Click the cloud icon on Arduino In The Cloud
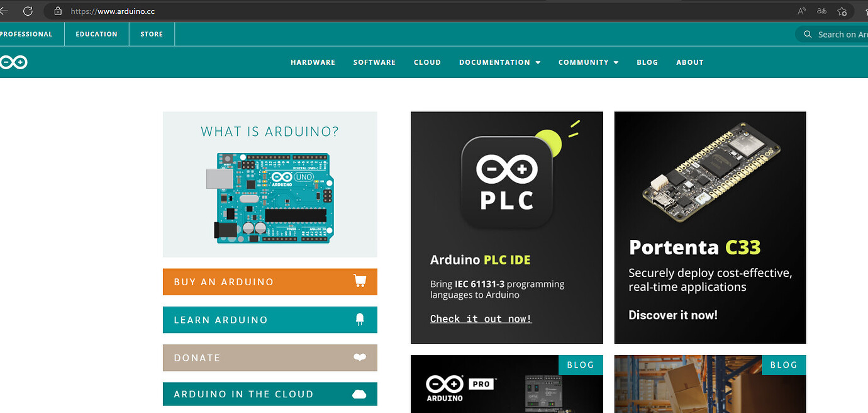This screenshot has height=413, width=868. [x=360, y=393]
